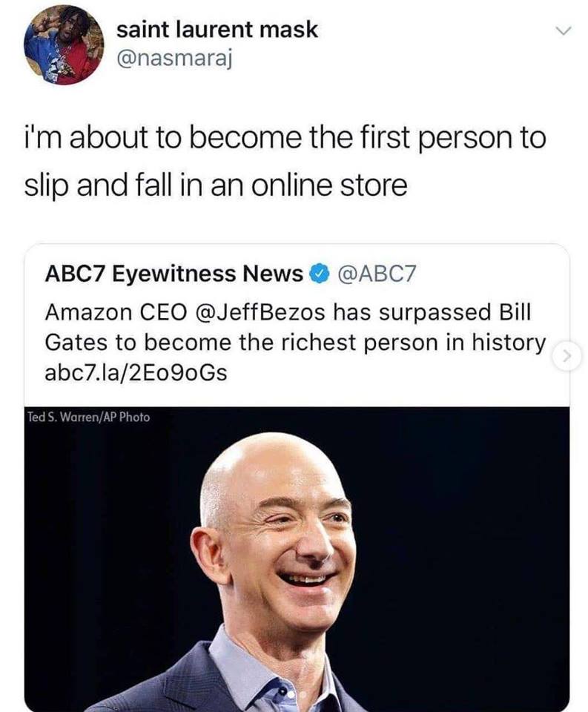This screenshot has width=588, height=712.
Task: Click the "Ted S. Warren/AP Photo" credit
Action: click(x=88, y=417)
